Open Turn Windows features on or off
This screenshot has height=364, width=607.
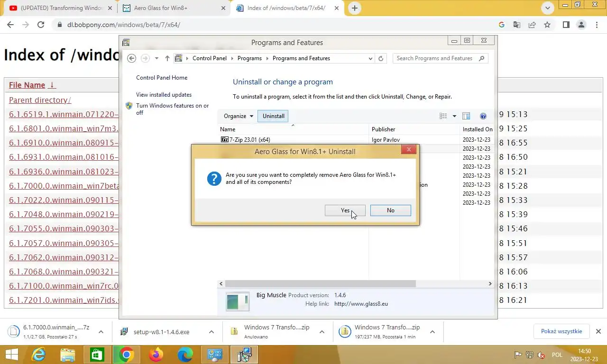172,109
